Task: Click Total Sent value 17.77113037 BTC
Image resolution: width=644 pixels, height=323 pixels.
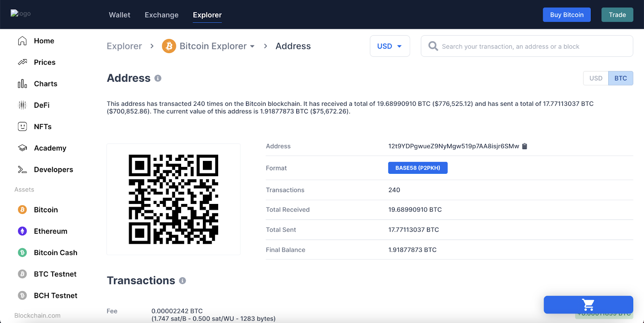Action: point(413,230)
